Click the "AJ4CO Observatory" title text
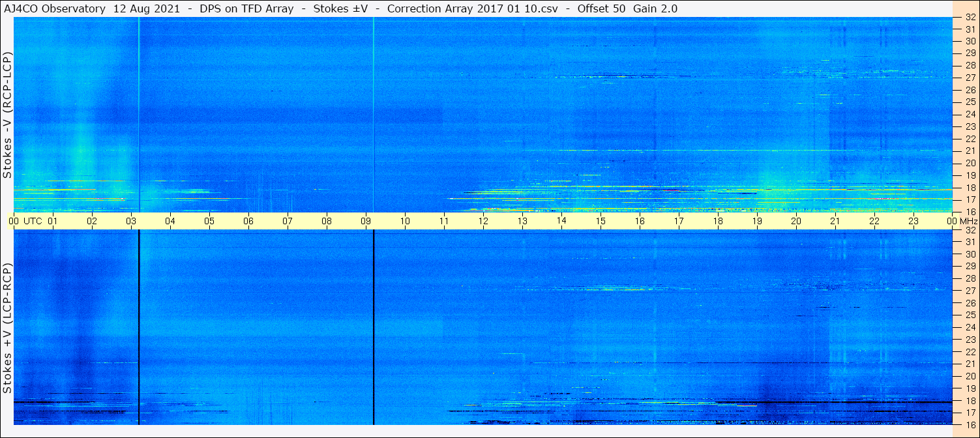Viewport: 980px width, 438px height. 54,9
